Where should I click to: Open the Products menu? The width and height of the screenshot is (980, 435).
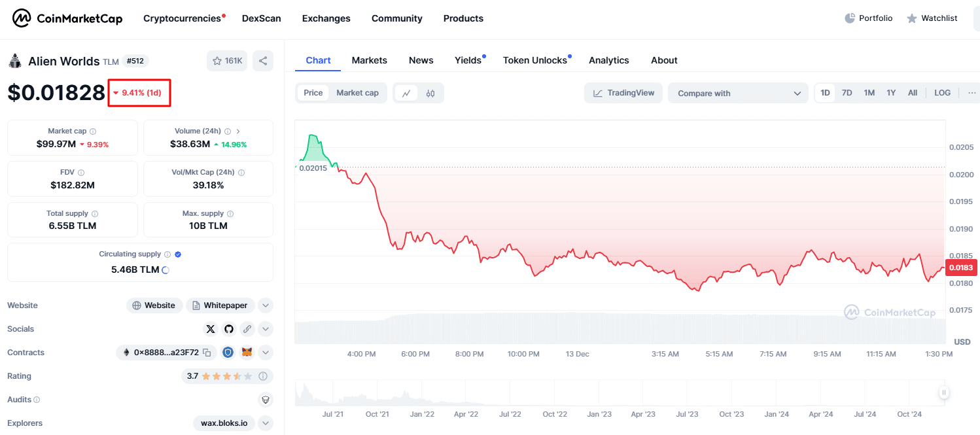[x=463, y=18]
